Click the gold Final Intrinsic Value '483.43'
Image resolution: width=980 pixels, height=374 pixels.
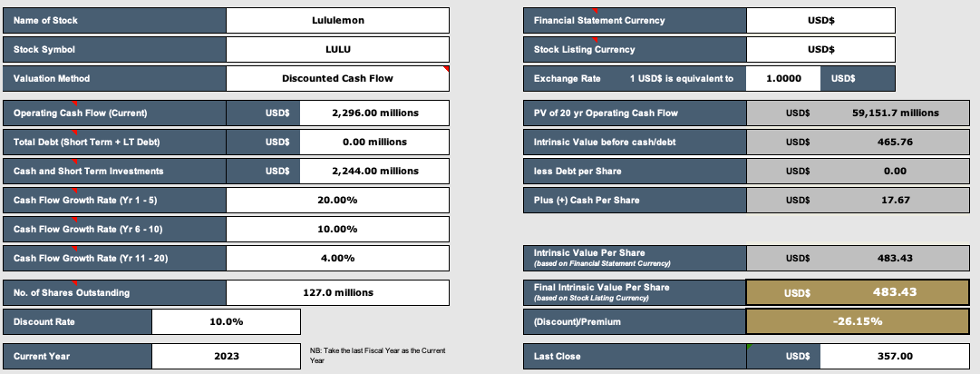click(895, 292)
